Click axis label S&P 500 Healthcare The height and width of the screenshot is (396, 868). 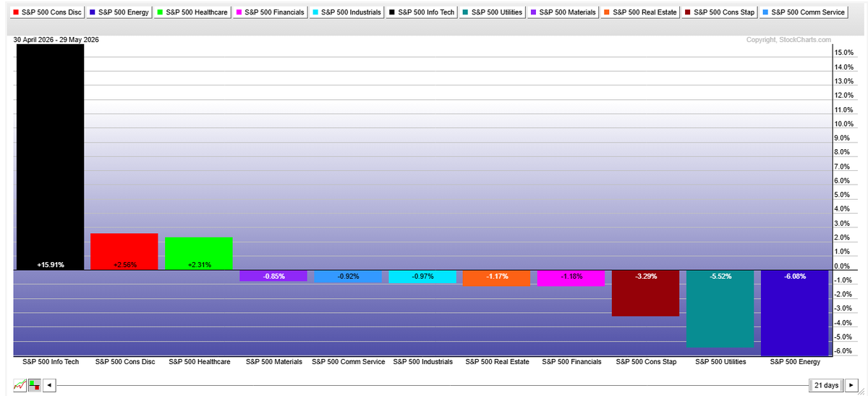tap(200, 361)
